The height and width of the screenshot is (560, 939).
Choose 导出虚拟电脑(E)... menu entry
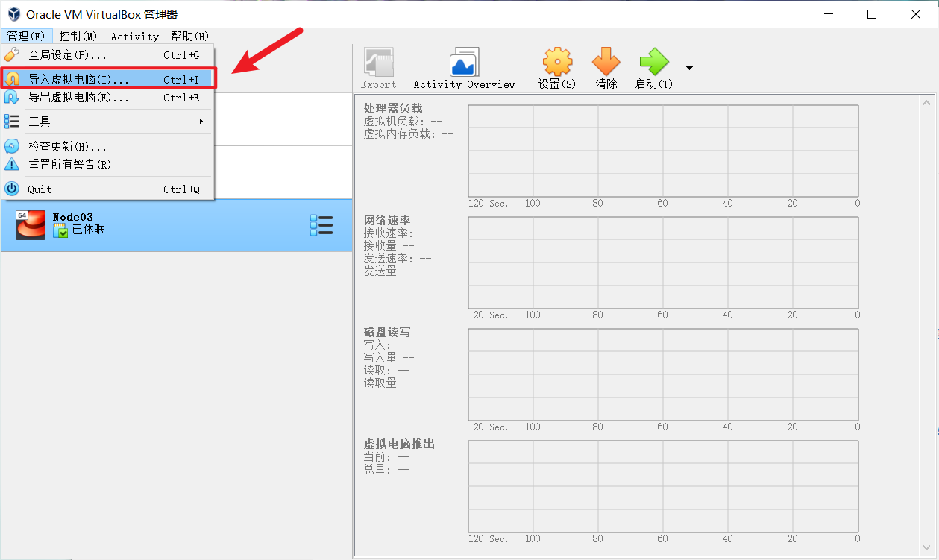coord(107,98)
